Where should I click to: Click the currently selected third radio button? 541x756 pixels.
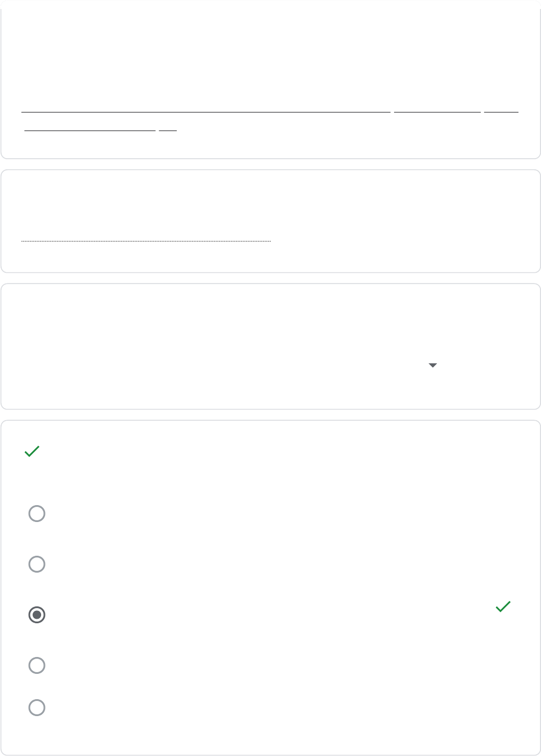pos(37,615)
